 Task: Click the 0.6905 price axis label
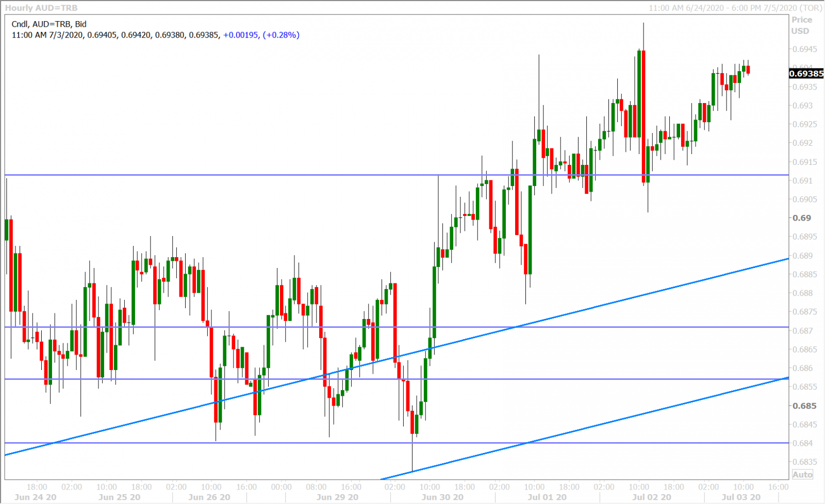click(x=805, y=199)
